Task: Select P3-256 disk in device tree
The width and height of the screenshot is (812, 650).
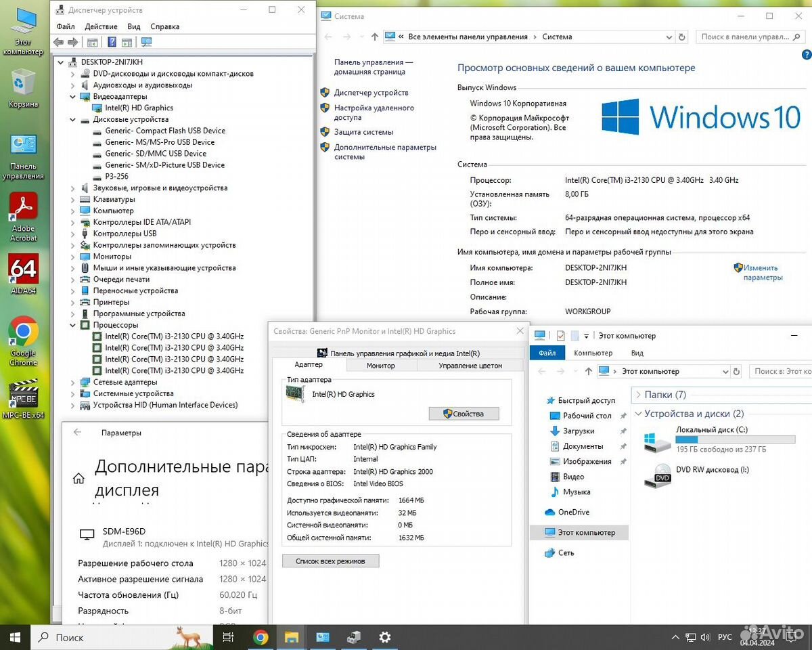Action: pos(116,176)
